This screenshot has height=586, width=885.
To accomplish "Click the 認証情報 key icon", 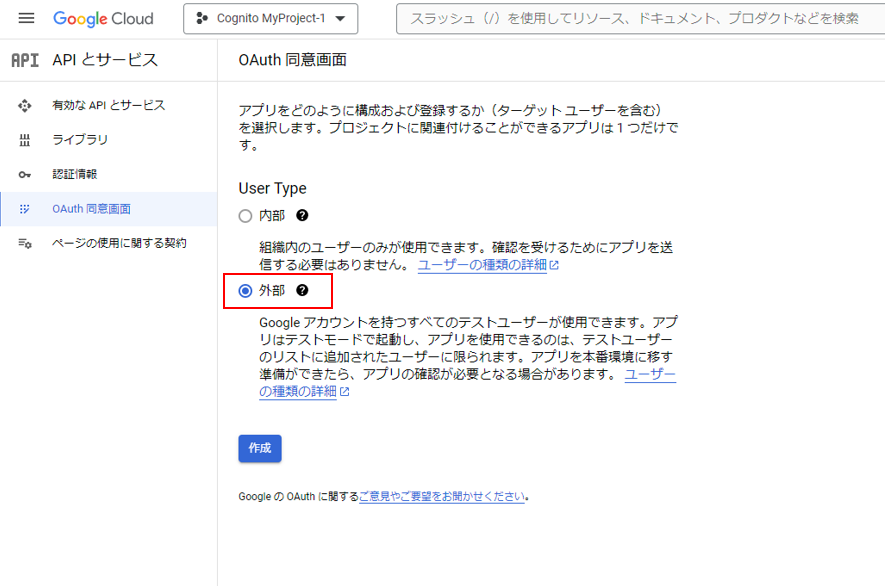I will (24, 174).
